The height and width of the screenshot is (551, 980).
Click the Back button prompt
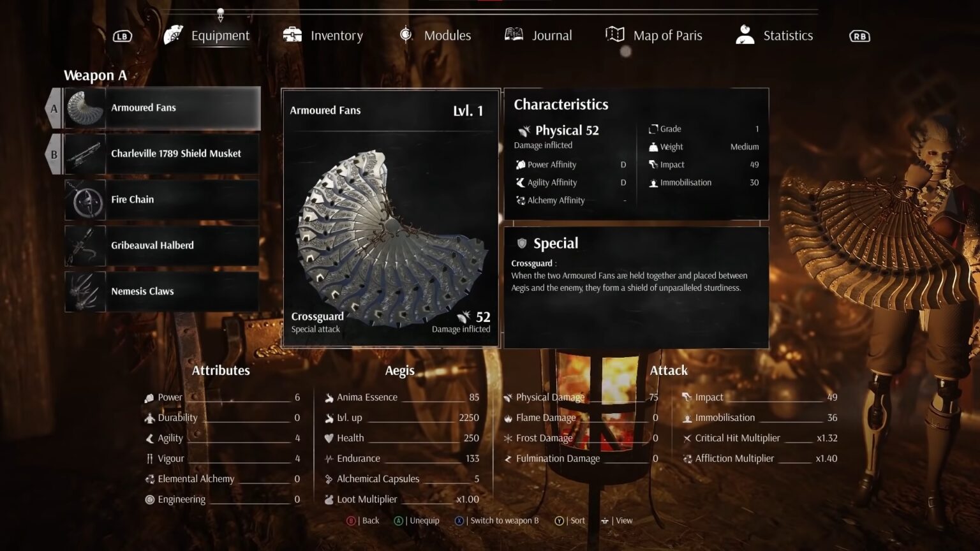[x=362, y=520]
